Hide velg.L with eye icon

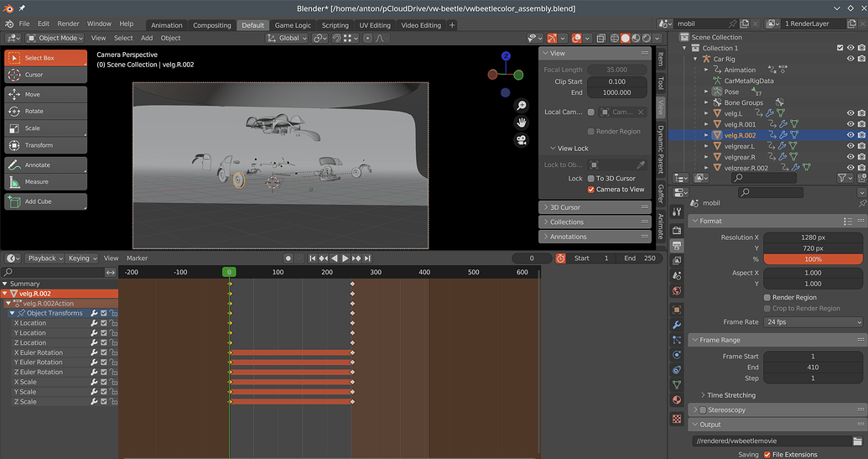point(850,113)
